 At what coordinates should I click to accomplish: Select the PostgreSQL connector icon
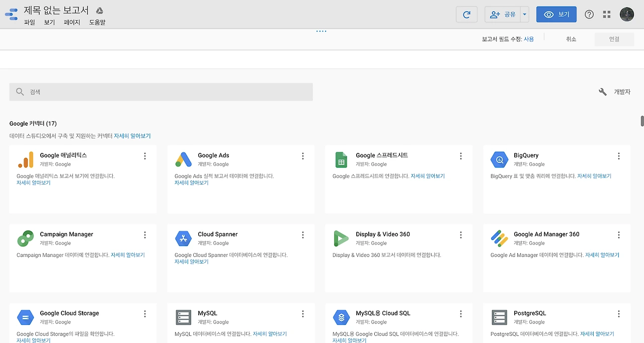pos(500,317)
